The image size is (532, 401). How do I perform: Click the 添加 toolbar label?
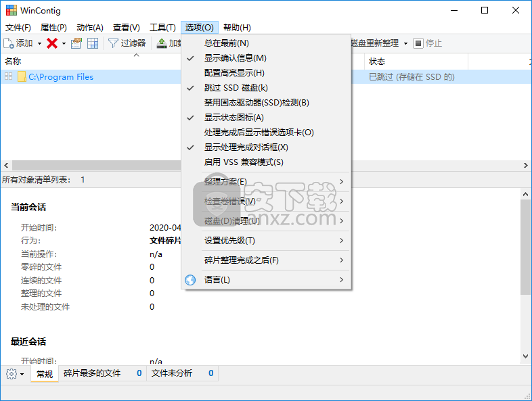pyautogui.click(x=24, y=43)
